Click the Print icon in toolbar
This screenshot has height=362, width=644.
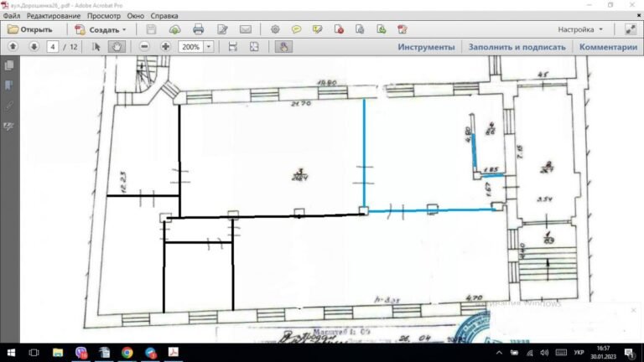pos(199,29)
